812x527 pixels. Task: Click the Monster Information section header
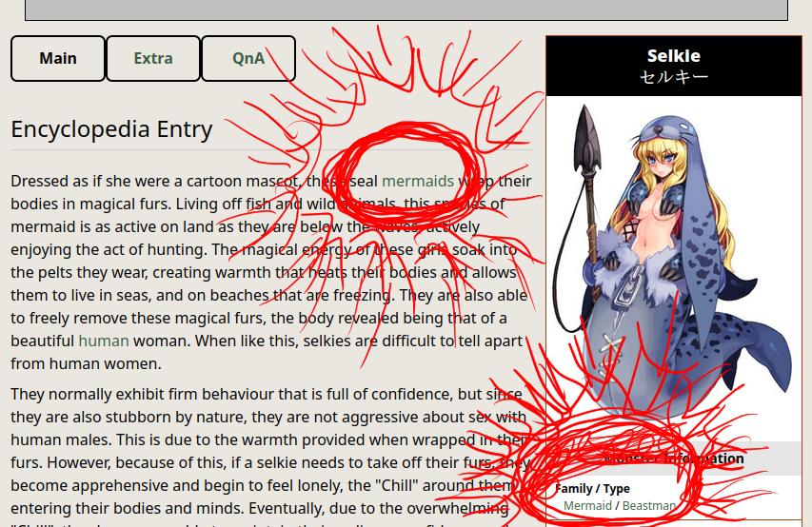click(674, 459)
